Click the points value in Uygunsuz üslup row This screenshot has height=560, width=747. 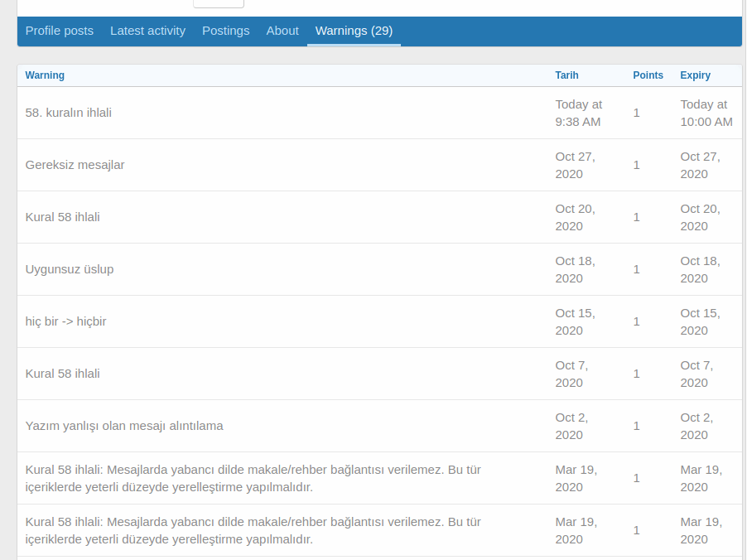pos(637,270)
